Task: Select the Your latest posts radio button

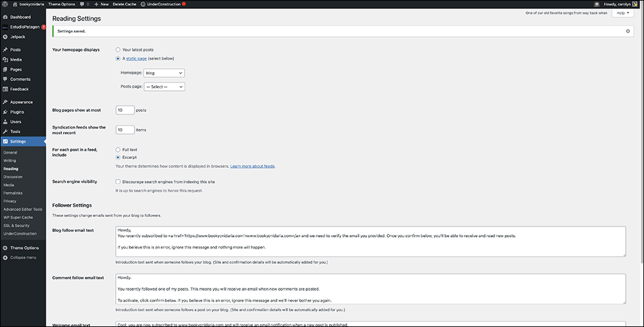Action: (x=118, y=50)
